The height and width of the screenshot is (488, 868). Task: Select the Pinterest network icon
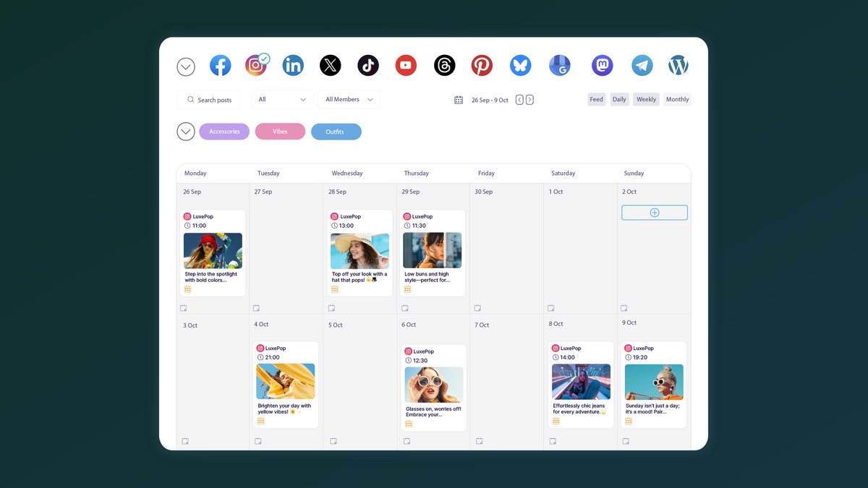(x=482, y=66)
